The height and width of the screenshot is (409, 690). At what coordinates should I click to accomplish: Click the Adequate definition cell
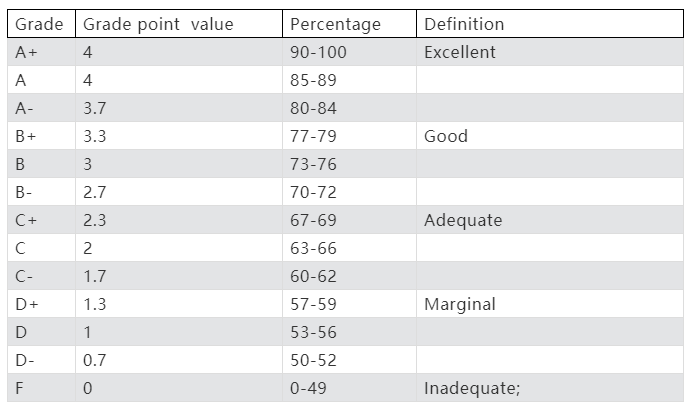pyautogui.click(x=463, y=220)
